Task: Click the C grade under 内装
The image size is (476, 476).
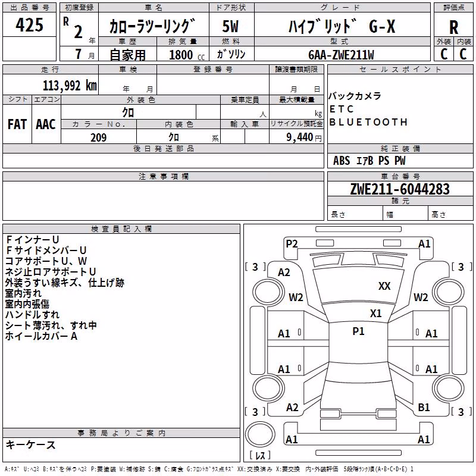Action: 463,54
